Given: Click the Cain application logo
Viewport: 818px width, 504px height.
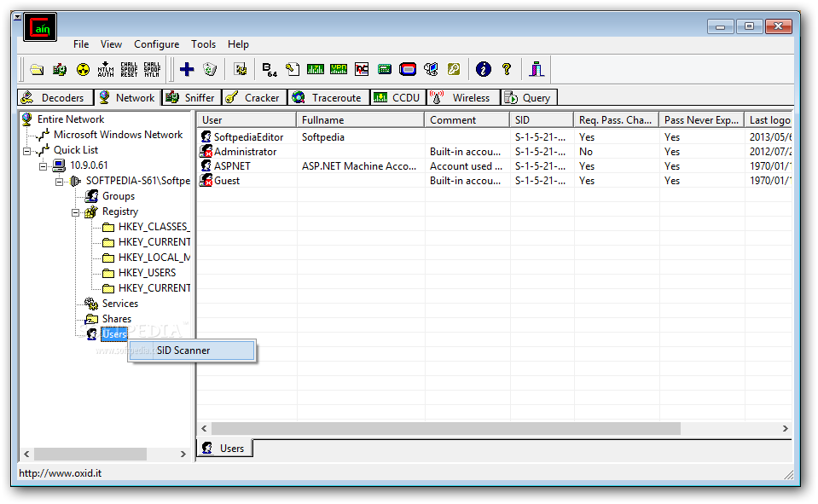Looking at the screenshot, I should [x=40, y=27].
